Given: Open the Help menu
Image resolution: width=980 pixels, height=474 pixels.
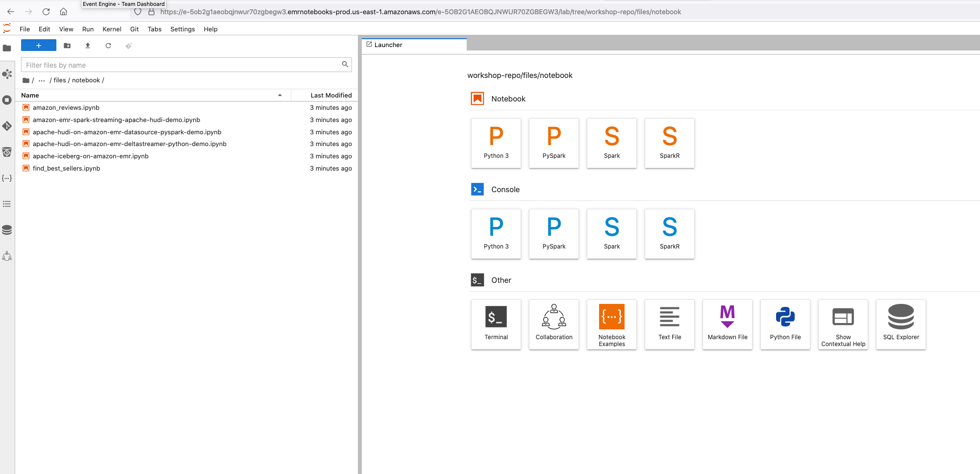Looking at the screenshot, I should (210, 29).
